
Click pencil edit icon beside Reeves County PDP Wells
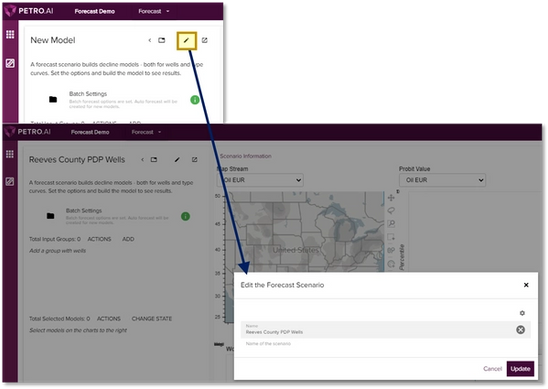coord(177,160)
